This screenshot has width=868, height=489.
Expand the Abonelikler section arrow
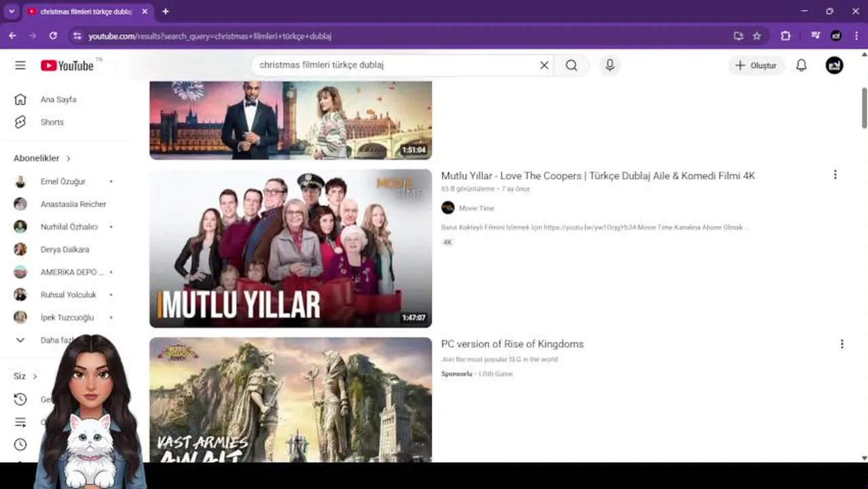coord(69,158)
